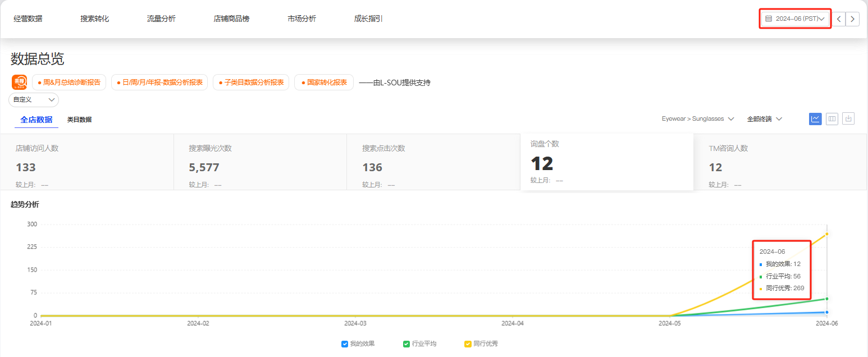The width and height of the screenshot is (868, 357).
Task: Open 市场分析 in top navigation
Action: [x=301, y=19]
